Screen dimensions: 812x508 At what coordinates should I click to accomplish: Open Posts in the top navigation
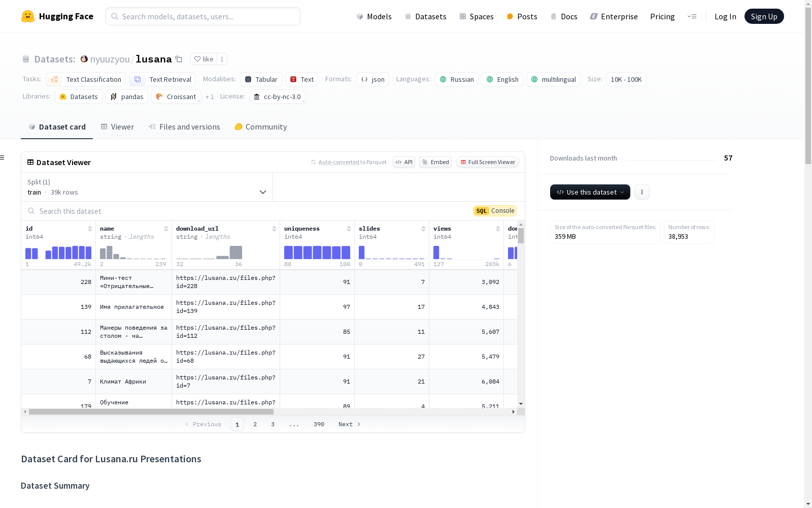[x=522, y=16]
